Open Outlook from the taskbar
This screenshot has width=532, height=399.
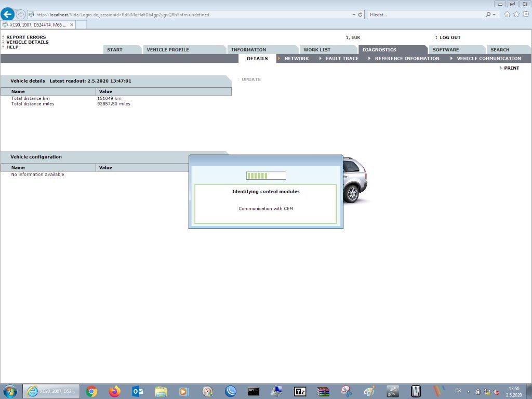[138, 391]
